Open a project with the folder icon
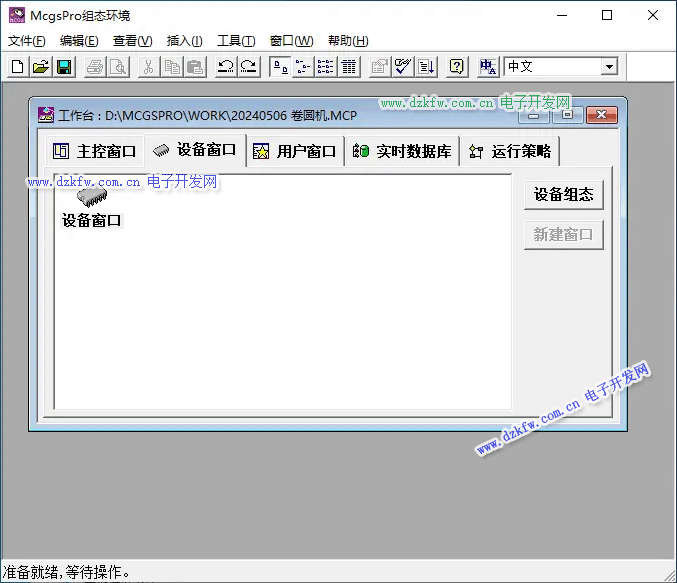Viewport: 677px width, 583px height. click(41, 67)
